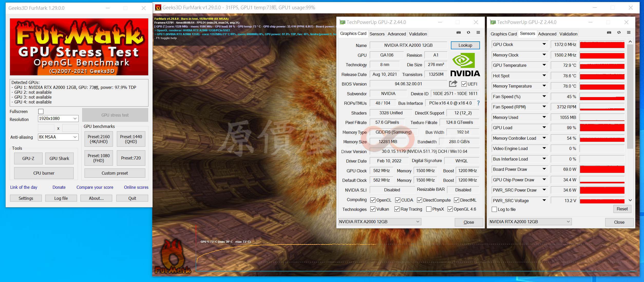
Task: Click the Bus Interface question mark icon
Action: (x=478, y=103)
